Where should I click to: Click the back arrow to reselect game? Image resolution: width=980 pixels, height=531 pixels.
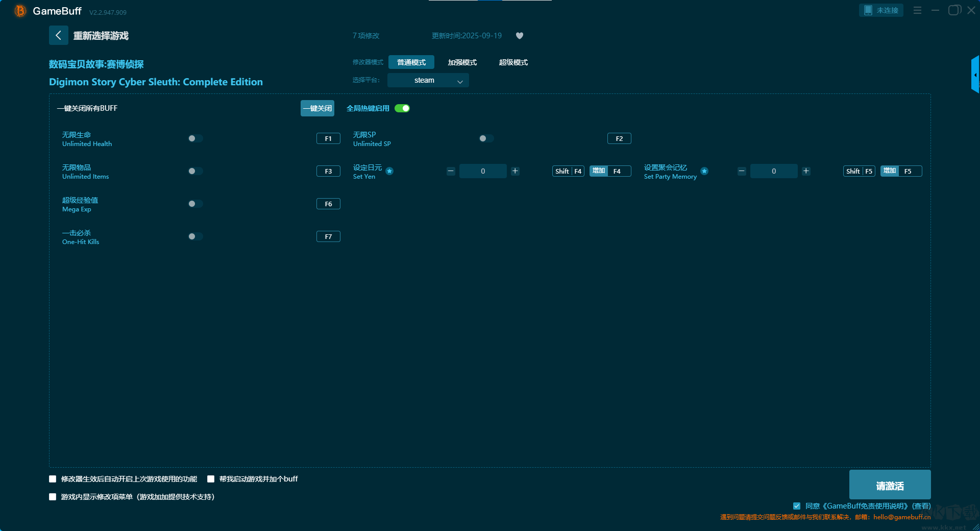coord(58,35)
